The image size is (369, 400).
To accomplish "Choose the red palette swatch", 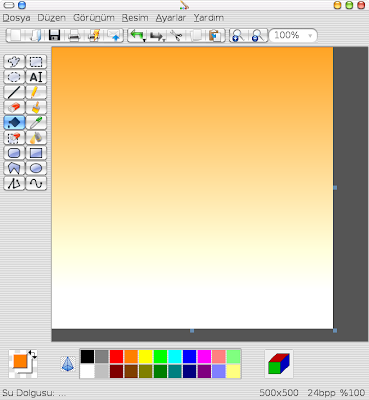I will [x=116, y=356].
